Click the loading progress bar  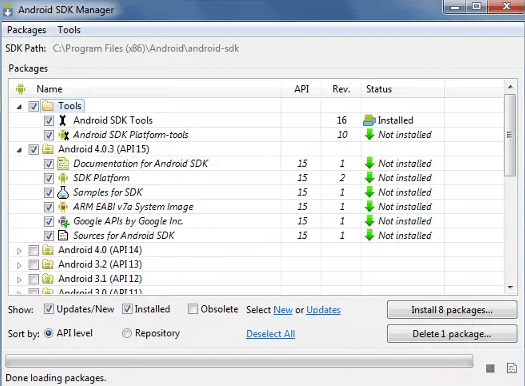click(x=239, y=362)
